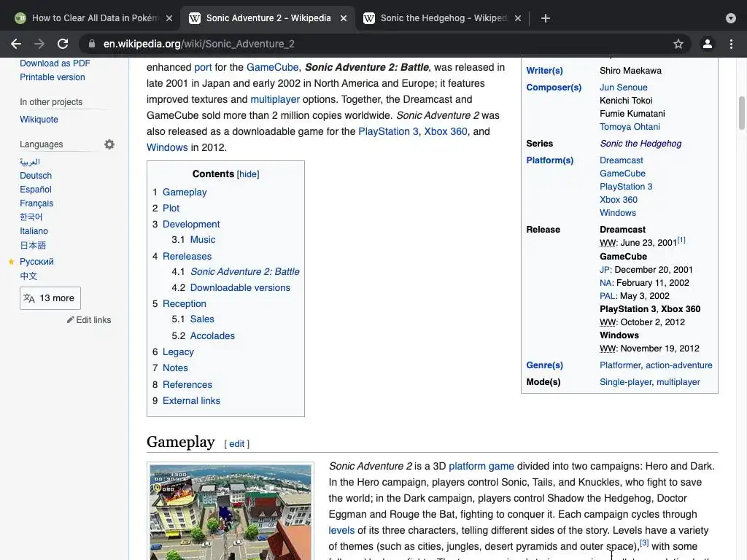This screenshot has height=560, width=747.
Task: Close the How to Clear All Data tab
Action: [x=169, y=18]
